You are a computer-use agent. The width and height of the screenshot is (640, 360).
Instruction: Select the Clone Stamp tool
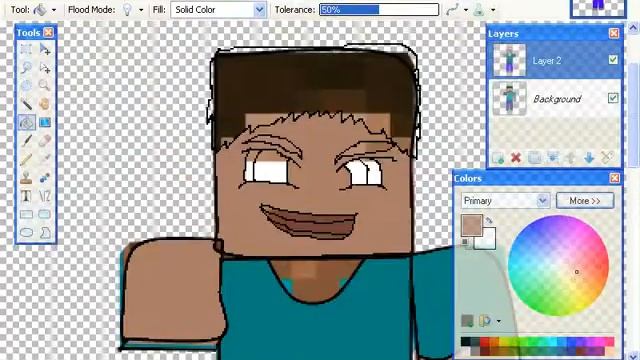[x=27, y=178]
